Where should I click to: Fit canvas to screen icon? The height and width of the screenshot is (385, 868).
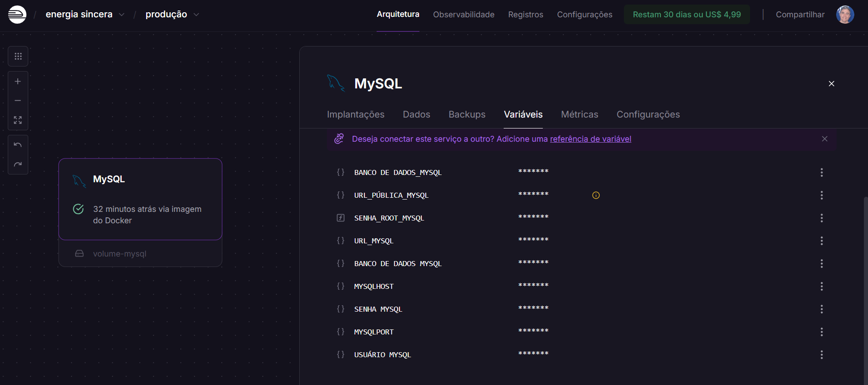click(18, 120)
